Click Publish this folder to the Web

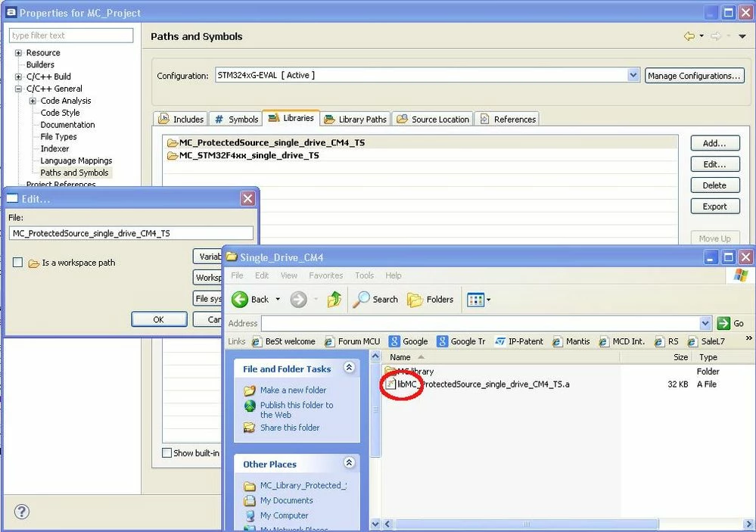point(297,410)
